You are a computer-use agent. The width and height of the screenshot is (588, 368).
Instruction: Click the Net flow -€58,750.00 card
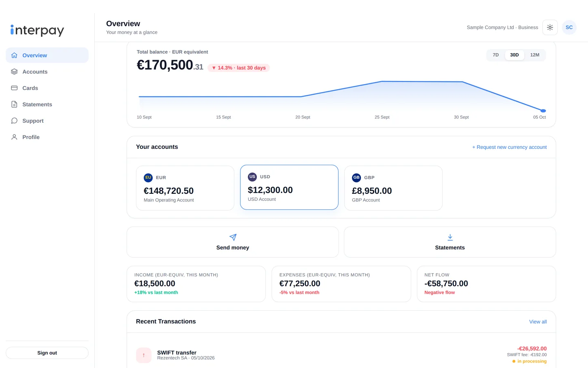click(x=486, y=284)
